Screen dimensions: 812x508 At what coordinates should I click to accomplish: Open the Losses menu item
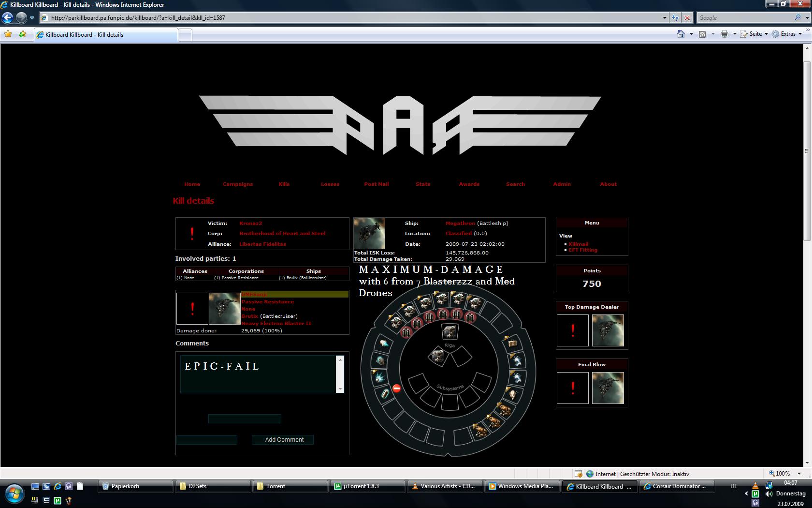point(330,184)
